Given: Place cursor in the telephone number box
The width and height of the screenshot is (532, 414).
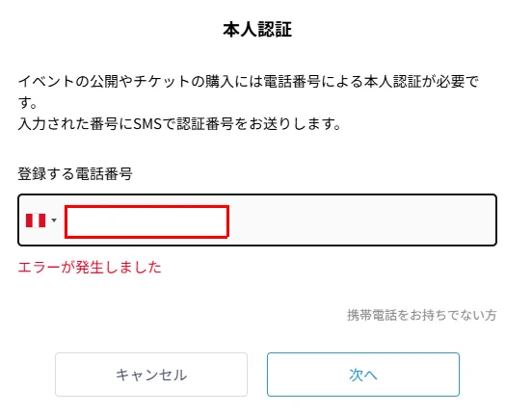Looking at the screenshot, I should click(146, 221).
